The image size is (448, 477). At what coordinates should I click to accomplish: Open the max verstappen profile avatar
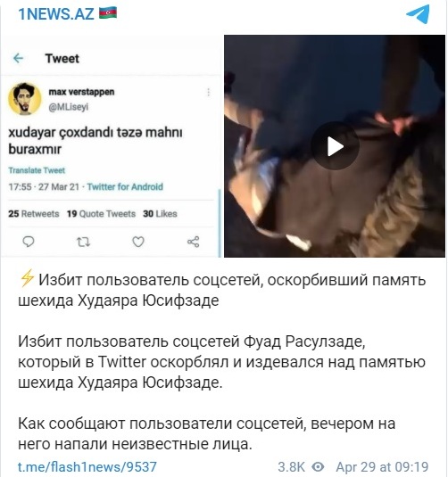[25, 99]
